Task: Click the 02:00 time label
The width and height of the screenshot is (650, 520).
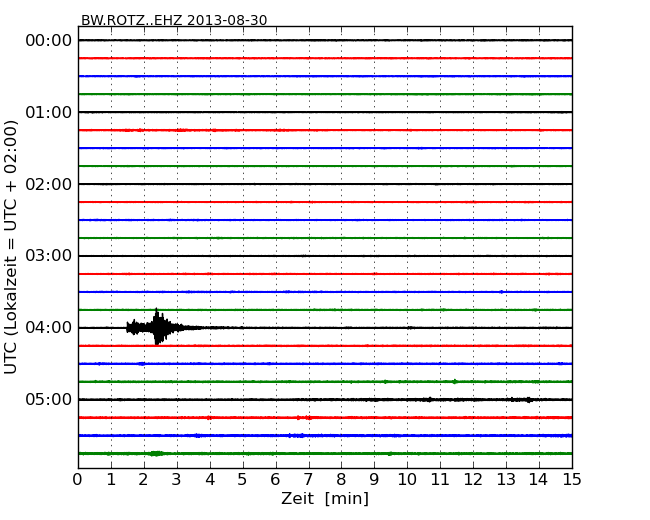Action: click(x=49, y=184)
